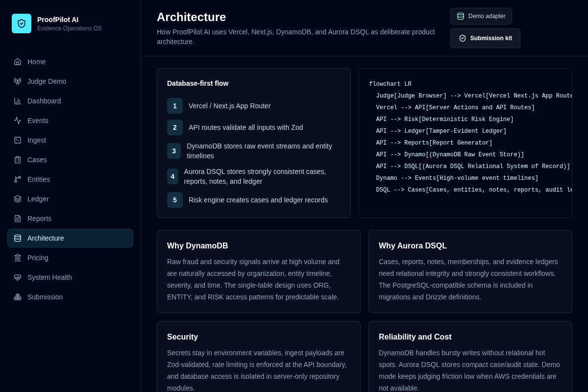Click the Entities branch icon
Viewport: 588px width, 392px height.
pos(18,179)
